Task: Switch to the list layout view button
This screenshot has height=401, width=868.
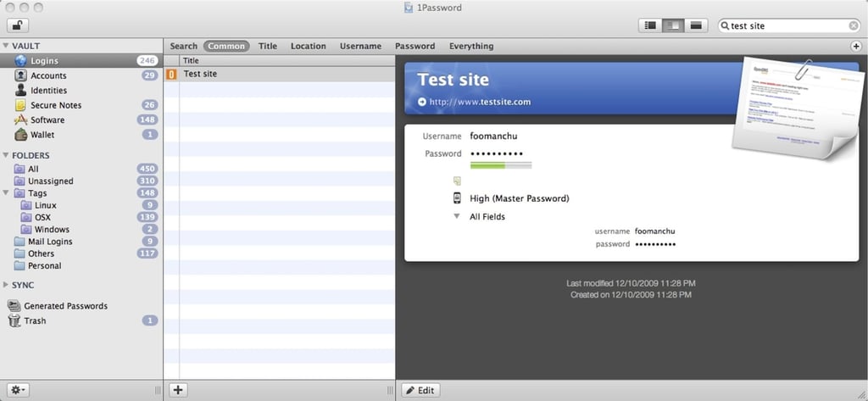Action: pyautogui.click(x=650, y=25)
